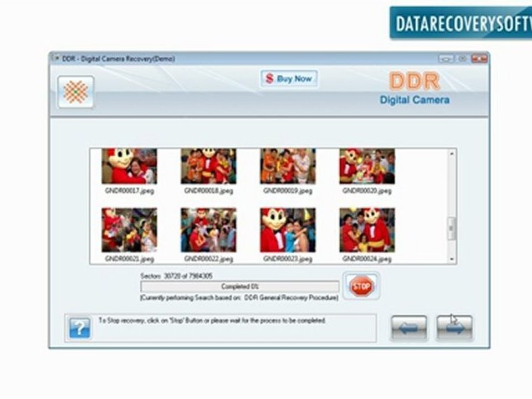The image size is (532, 399).
Task: Open help with the question mark icon
Action: click(x=79, y=328)
